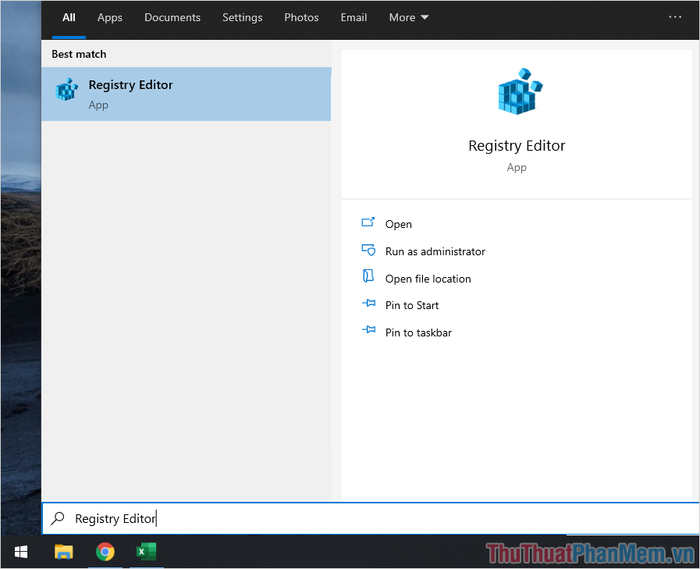
Task: Open the Email search tab
Action: 354,17
